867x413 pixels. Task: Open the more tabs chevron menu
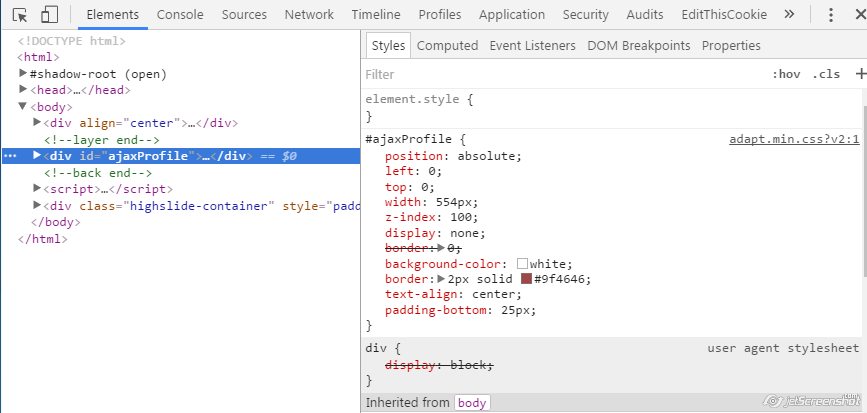[x=790, y=14]
